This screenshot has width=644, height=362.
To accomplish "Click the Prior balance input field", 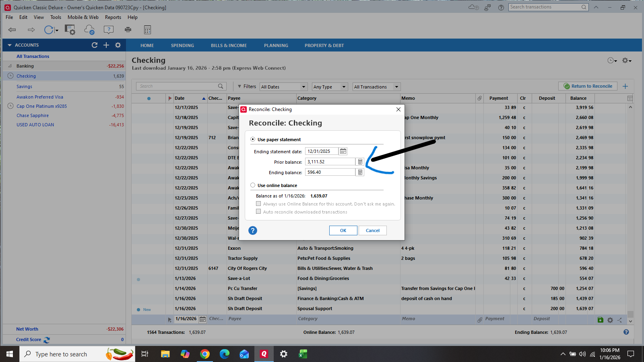I will (x=330, y=162).
